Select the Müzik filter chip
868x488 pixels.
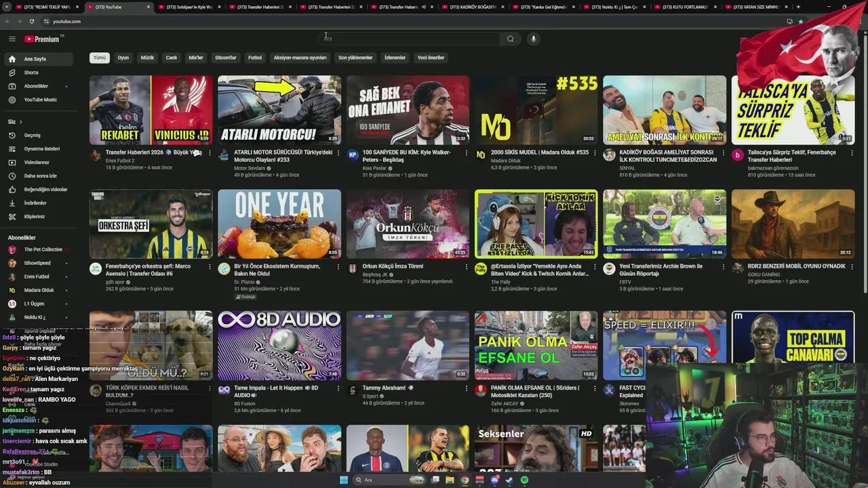pyautogui.click(x=147, y=58)
